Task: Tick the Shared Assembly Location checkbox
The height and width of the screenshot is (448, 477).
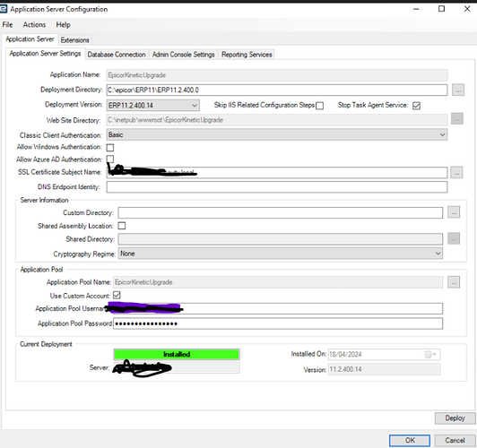Action: (122, 226)
